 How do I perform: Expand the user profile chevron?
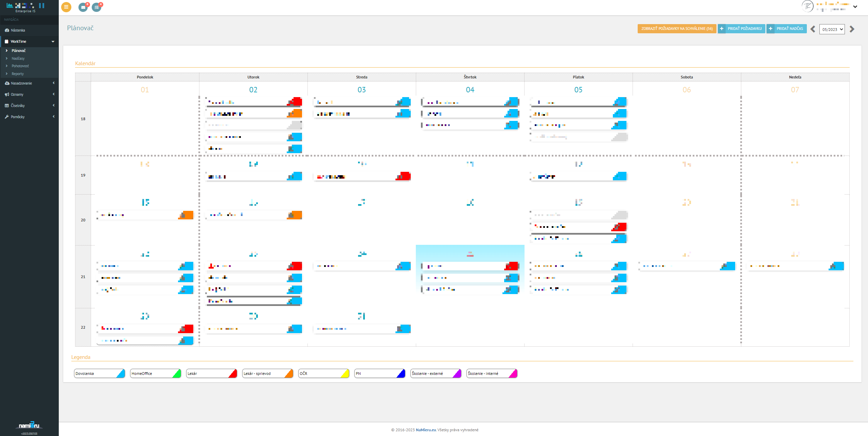856,7
